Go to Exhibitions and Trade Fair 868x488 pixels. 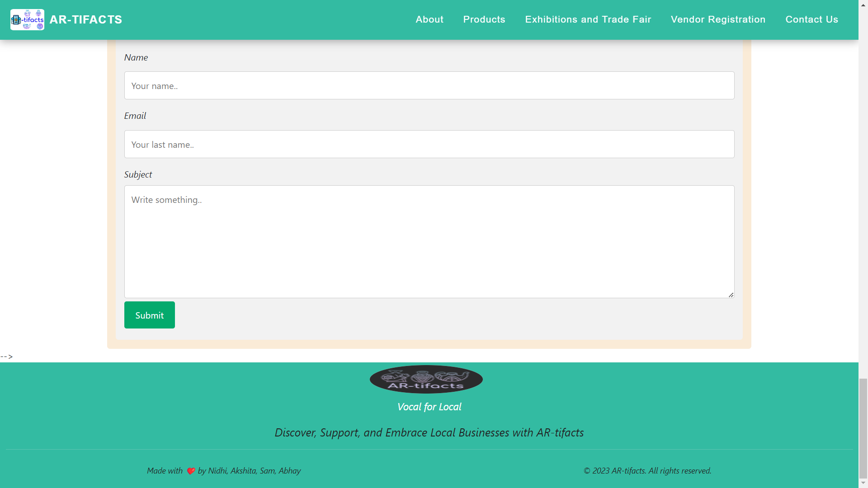[x=588, y=19]
